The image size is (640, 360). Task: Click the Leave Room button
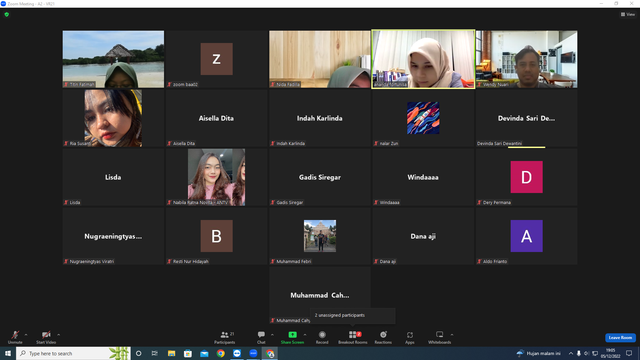tap(620, 338)
